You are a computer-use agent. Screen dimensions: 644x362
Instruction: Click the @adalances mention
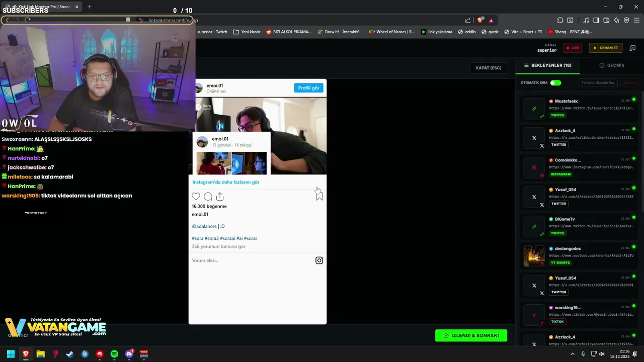click(204, 226)
